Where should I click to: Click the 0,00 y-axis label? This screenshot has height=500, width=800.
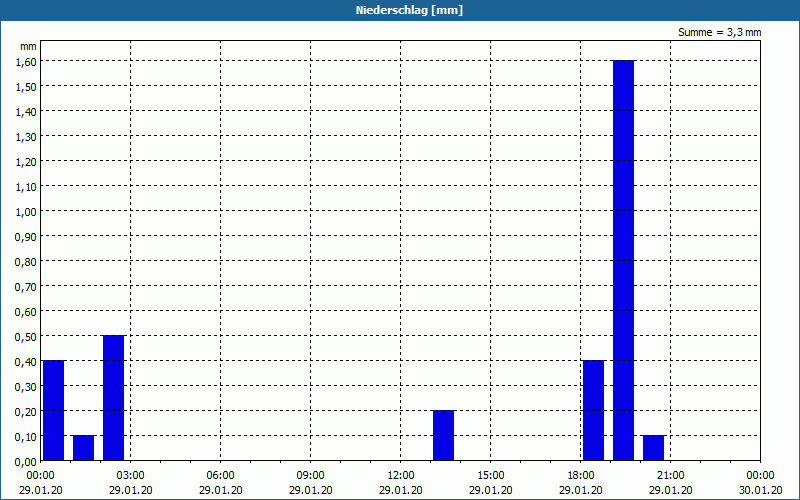tap(26, 461)
